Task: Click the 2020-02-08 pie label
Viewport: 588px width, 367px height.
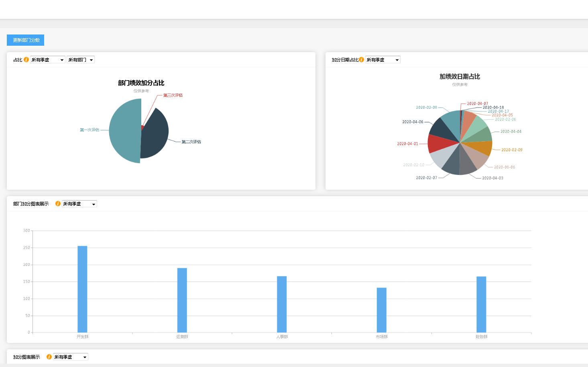Action: click(x=426, y=107)
